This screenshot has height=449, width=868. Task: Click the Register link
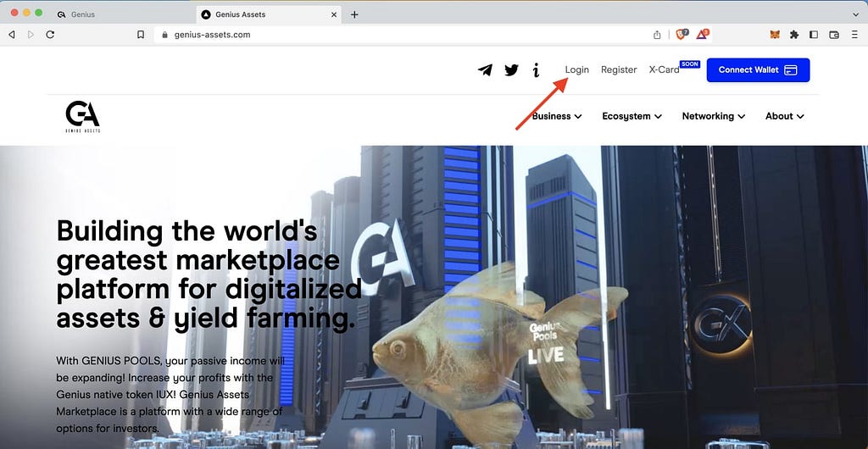[619, 69]
